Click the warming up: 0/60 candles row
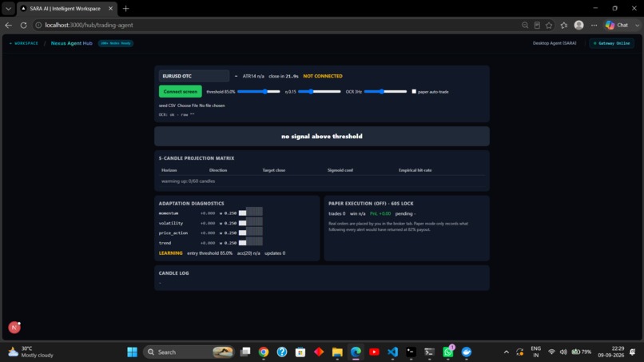 click(x=323, y=181)
